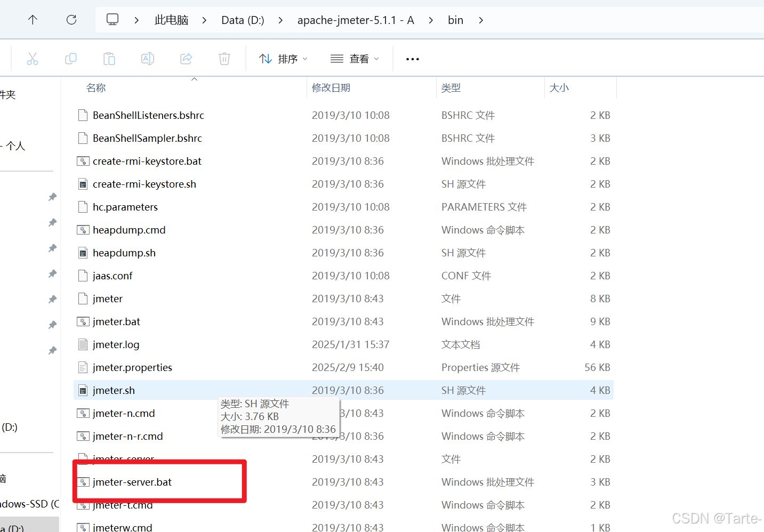Expand chevron after 此电脑 breadcrumb
This screenshot has height=532, width=764.
204,20
